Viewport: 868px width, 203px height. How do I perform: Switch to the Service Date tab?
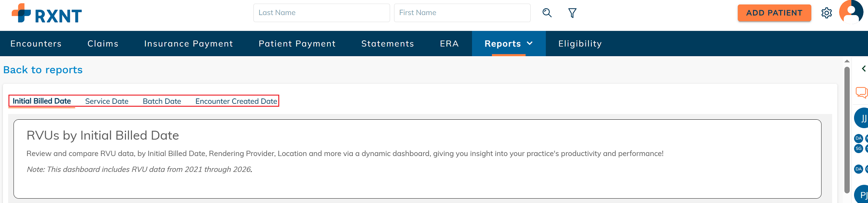[107, 101]
